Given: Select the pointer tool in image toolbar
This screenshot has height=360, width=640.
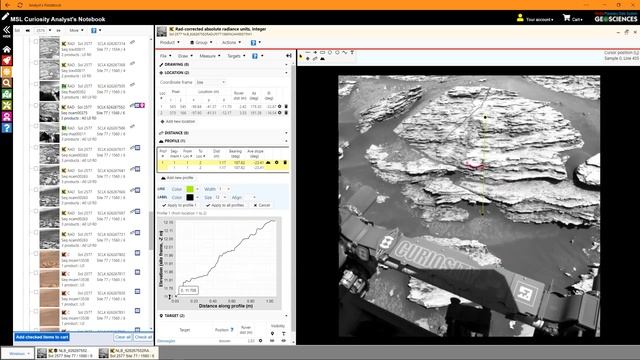Looking at the screenshot, I should point(301,57).
